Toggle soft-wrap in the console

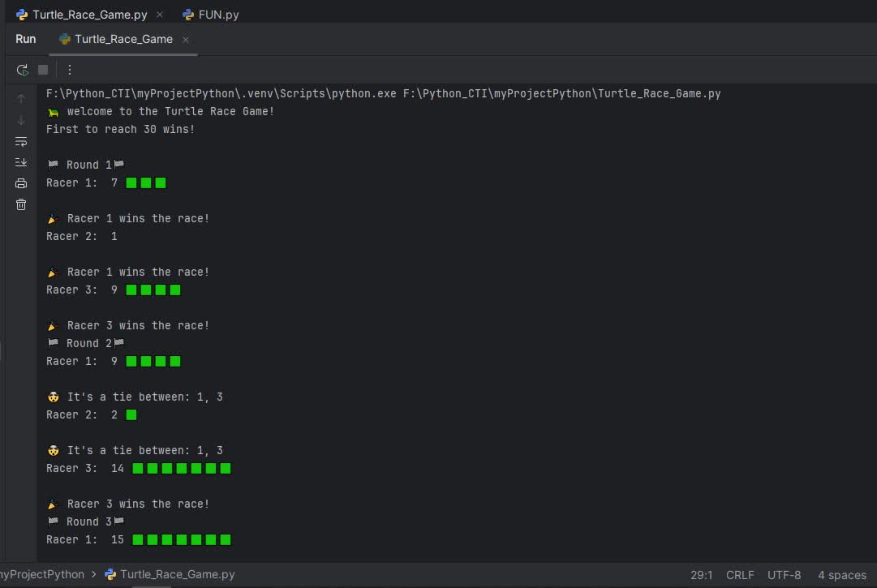pos(21,141)
